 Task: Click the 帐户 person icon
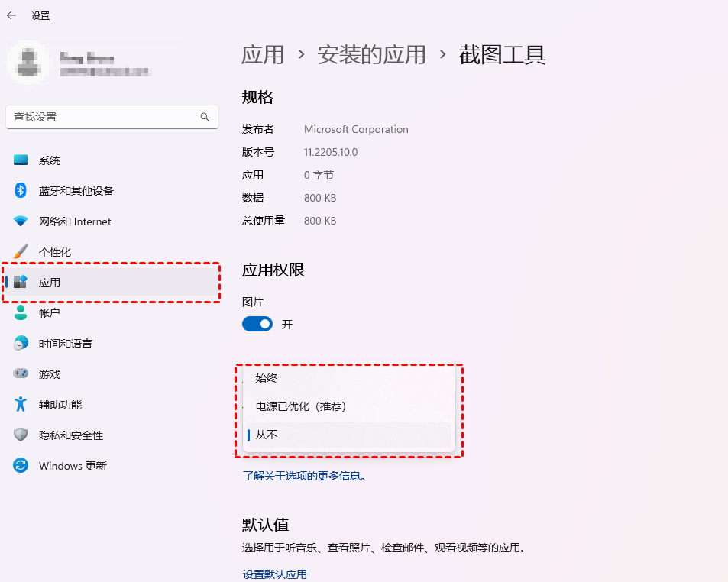[21, 312]
